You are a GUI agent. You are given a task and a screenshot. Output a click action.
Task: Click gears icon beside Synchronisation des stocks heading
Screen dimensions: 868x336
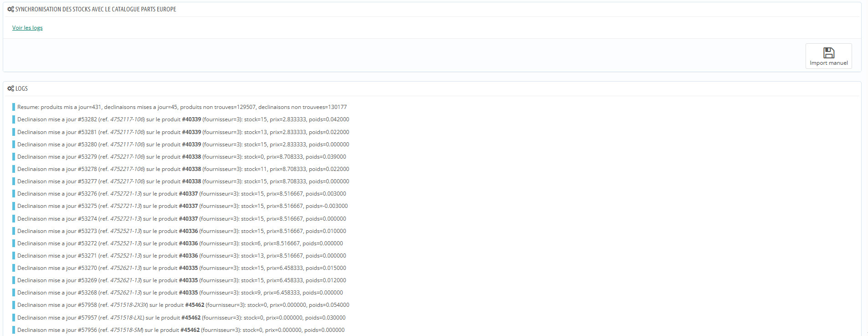10,9
